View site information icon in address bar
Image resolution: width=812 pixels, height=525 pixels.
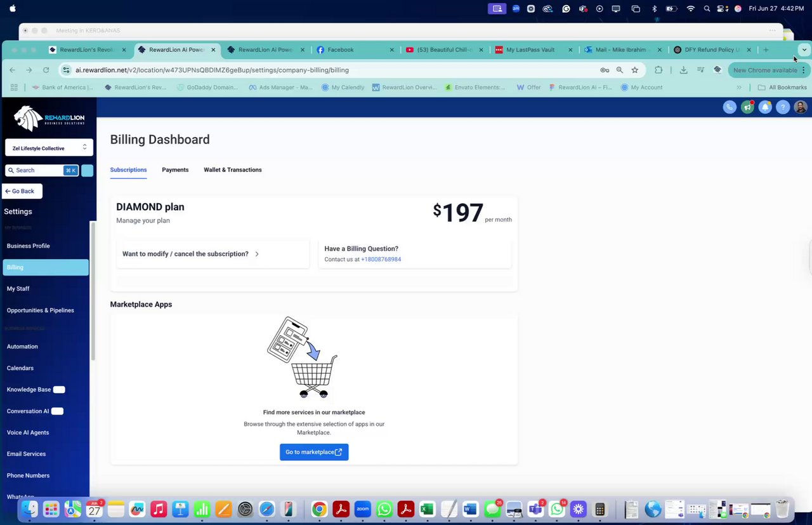(66, 70)
